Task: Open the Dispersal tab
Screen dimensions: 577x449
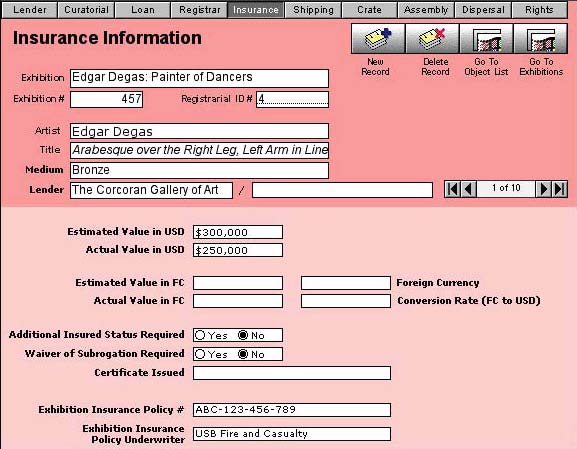Action: coord(483,10)
